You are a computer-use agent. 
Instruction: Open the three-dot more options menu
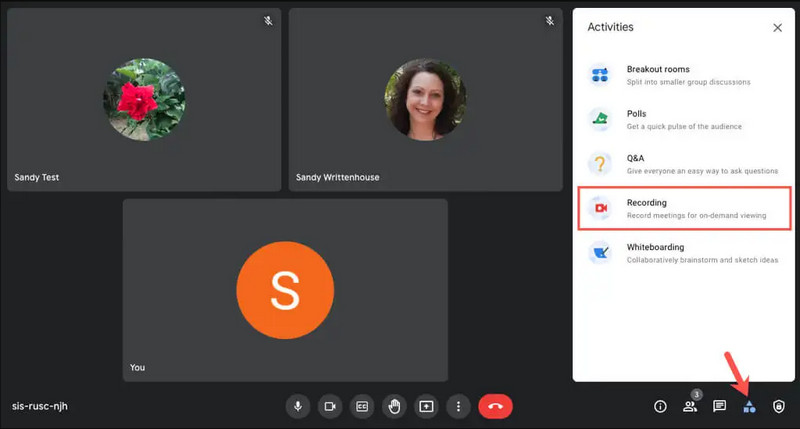pyautogui.click(x=458, y=406)
